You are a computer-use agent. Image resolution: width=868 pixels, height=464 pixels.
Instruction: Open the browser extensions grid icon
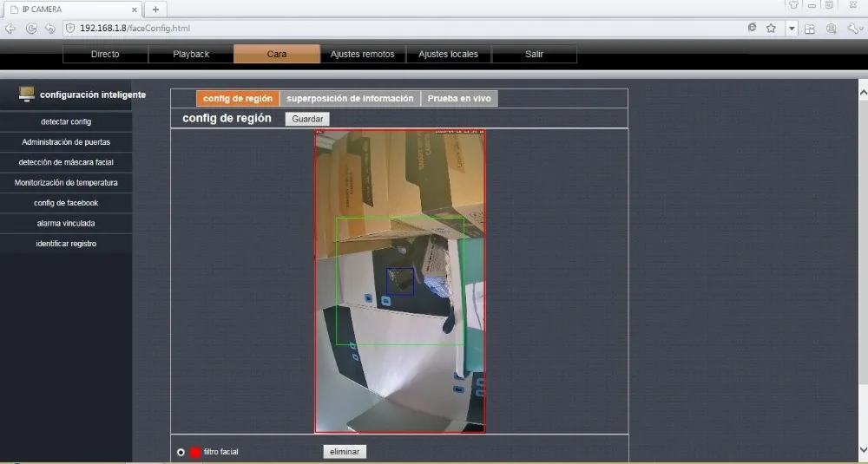[810, 29]
